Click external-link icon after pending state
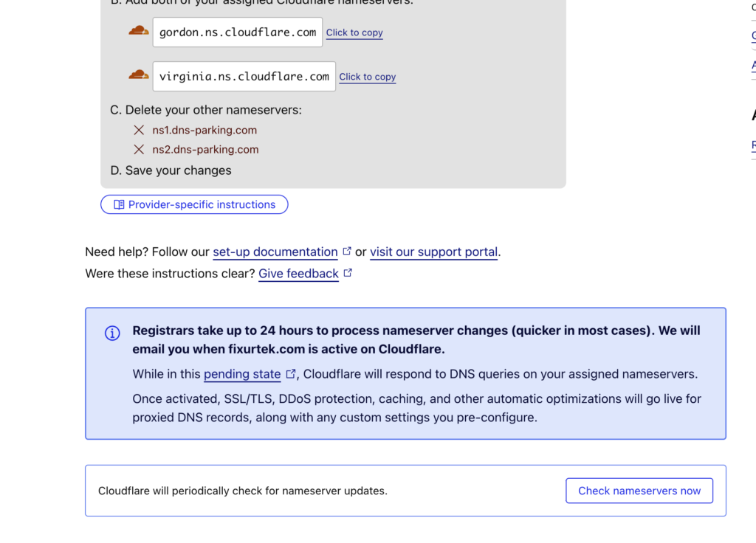Image resolution: width=756 pixels, height=543 pixels. pos(290,374)
